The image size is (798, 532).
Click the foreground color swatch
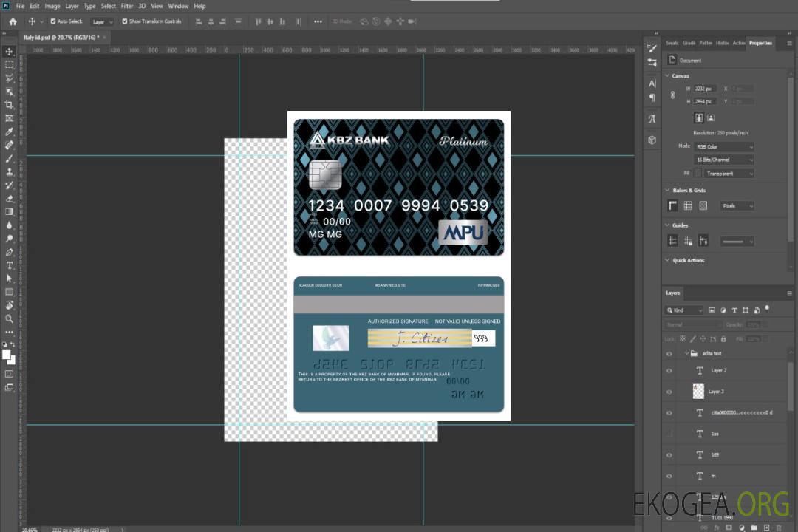pos(7,355)
